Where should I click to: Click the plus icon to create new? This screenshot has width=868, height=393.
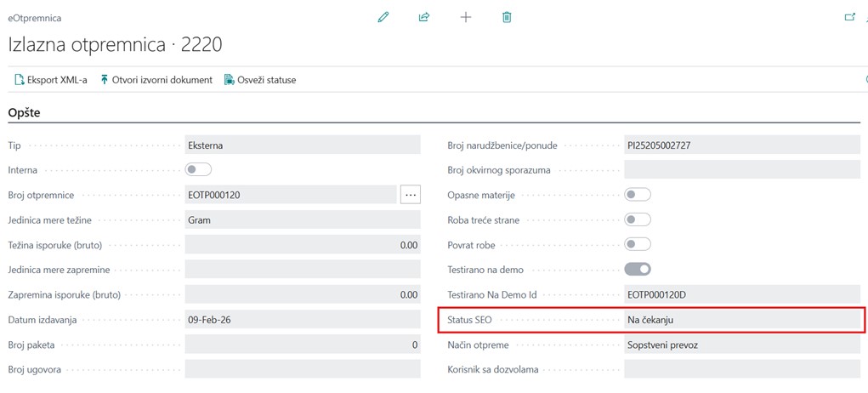(466, 17)
